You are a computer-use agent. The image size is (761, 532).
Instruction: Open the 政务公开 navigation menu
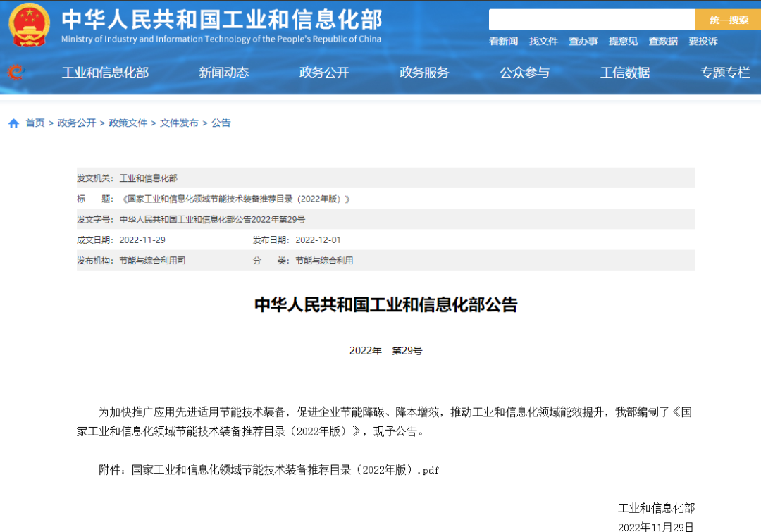pyautogui.click(x=324, y=73)
